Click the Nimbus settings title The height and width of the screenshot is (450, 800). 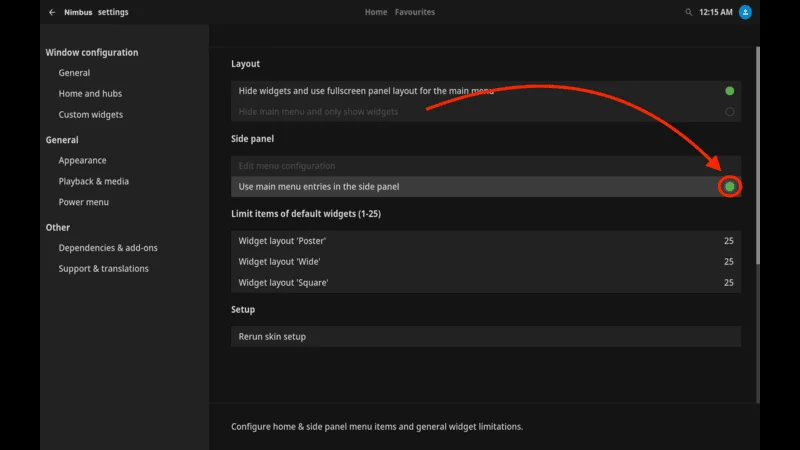(x=96, y=12)
